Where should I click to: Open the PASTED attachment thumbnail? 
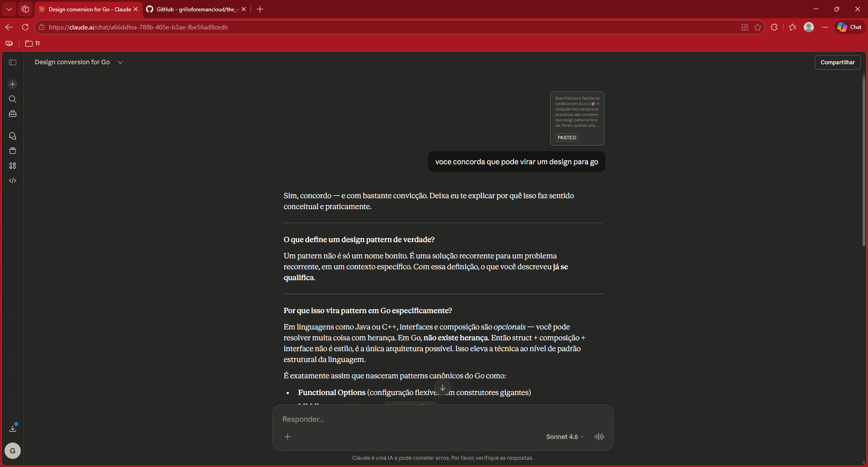(x=577, y=119)
